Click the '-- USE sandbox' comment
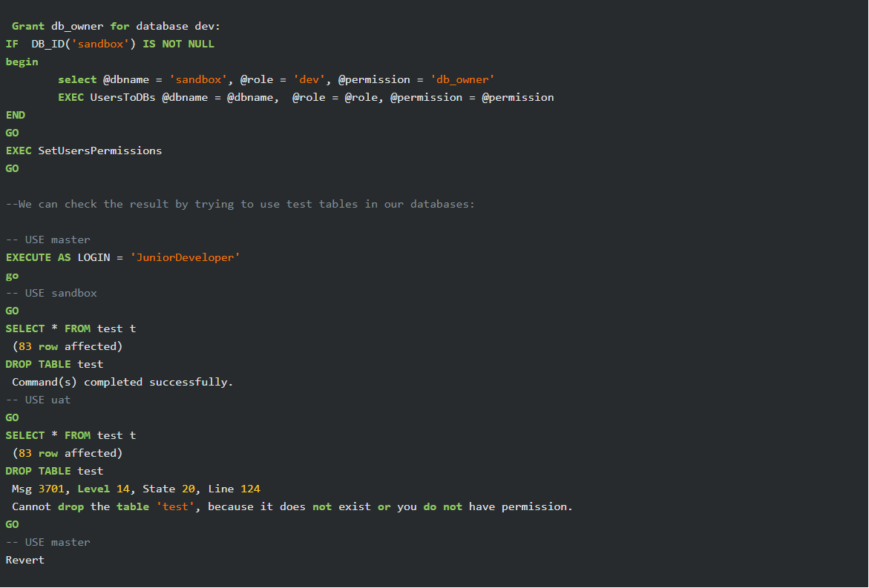This screenshot has height=588, width=869. pos(51,293)
